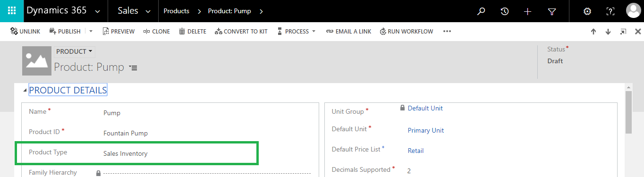Open the Primary Unit link
Screen dimensions: 644x177
click(x=426, y=130)
